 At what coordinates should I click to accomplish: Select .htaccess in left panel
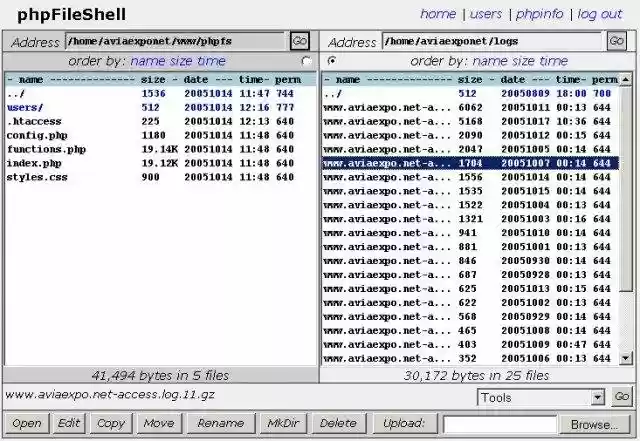point(160,122)
